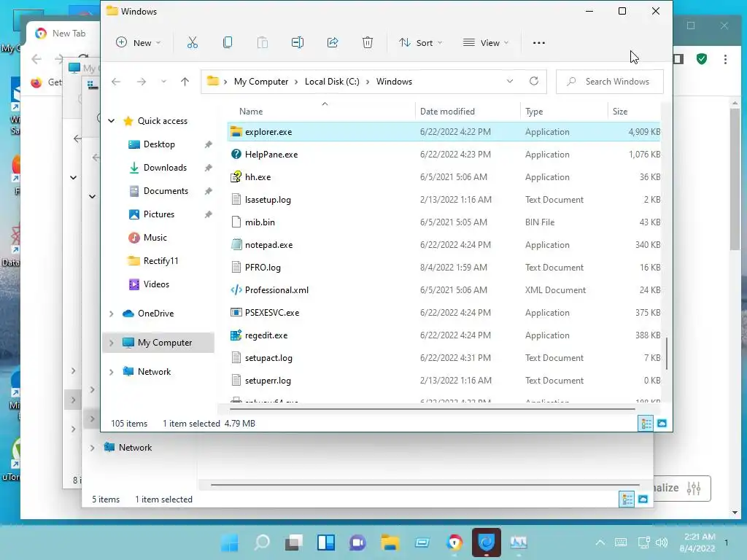Expand the Network node in the Windows folder window
747x560 pixels.
click(x=112, y=372)
